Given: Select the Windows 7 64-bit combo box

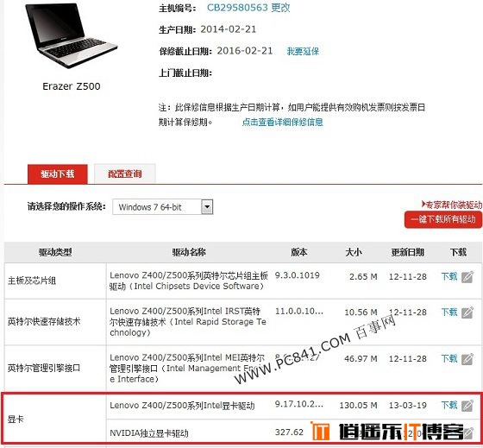Looking at the screenshot, I should pyautogui.click(x=163, y=207).
